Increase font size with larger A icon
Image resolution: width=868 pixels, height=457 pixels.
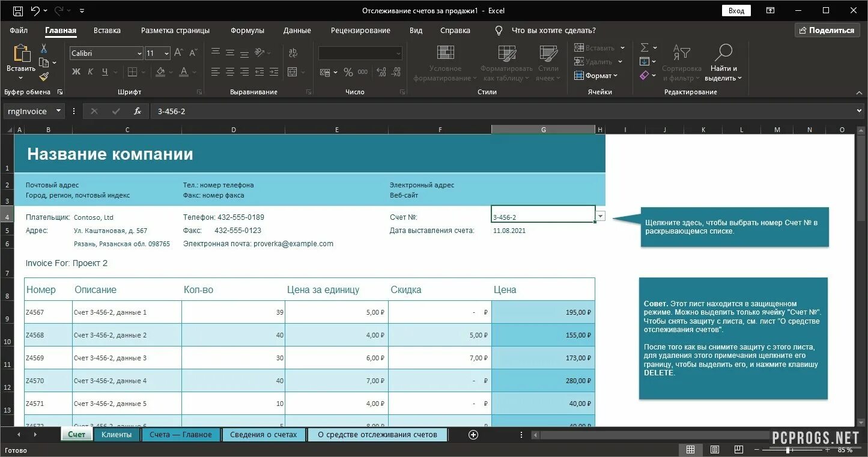point(178,53)
